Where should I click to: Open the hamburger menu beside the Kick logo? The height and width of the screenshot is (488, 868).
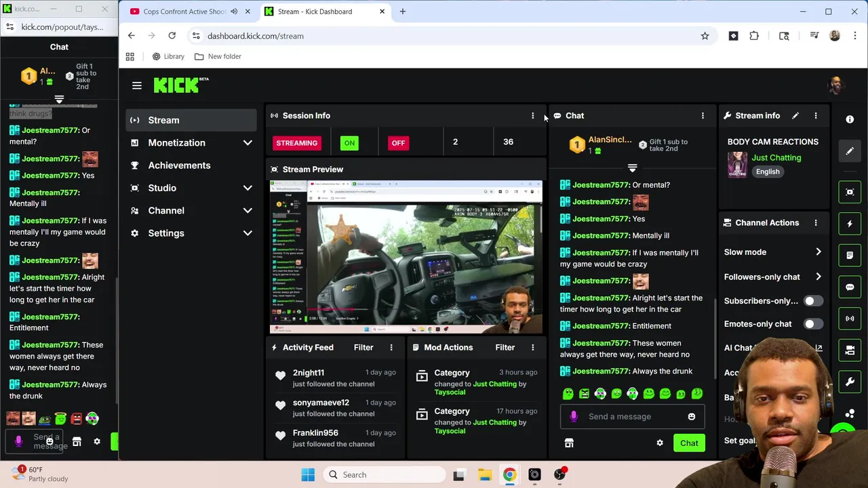pos(137,85)
